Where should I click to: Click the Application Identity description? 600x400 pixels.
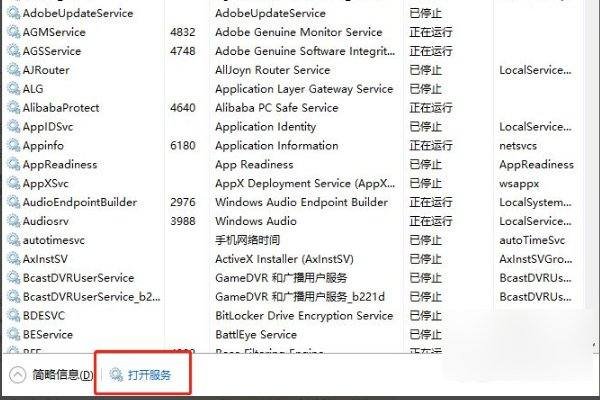265,127
